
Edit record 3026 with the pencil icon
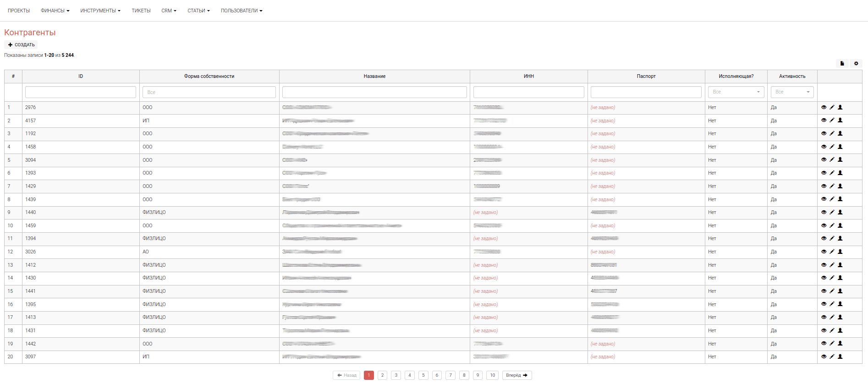832,252
